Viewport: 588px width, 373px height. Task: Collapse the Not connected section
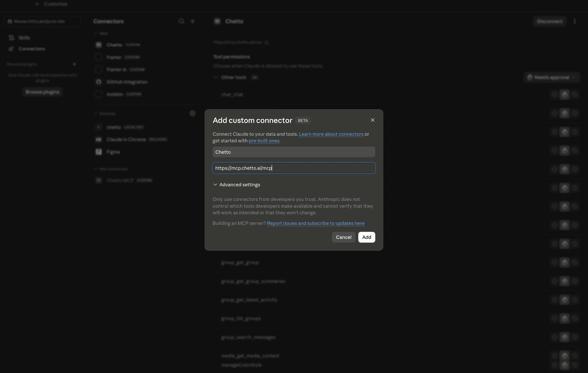111,169
